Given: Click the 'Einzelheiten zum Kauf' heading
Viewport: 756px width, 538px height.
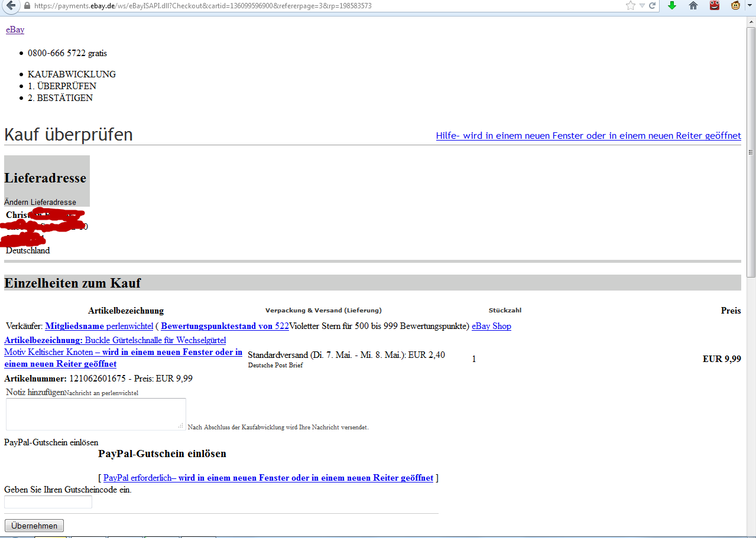Looking at the screenshot, I should (x=73, y=283).
